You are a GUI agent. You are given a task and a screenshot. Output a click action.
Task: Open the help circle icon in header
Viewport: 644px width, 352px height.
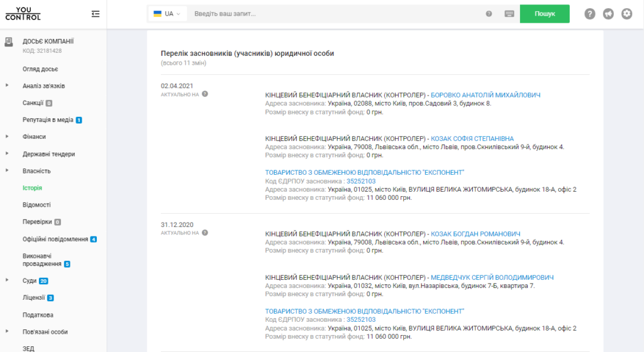(590, 14)
